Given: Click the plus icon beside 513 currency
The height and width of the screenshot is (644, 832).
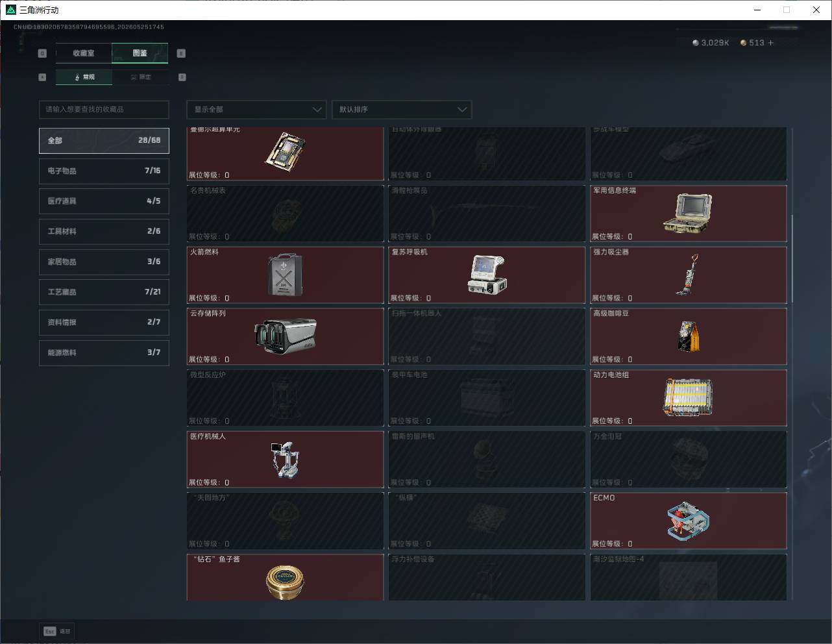Looking at the screenshot, I should point(771,43).
